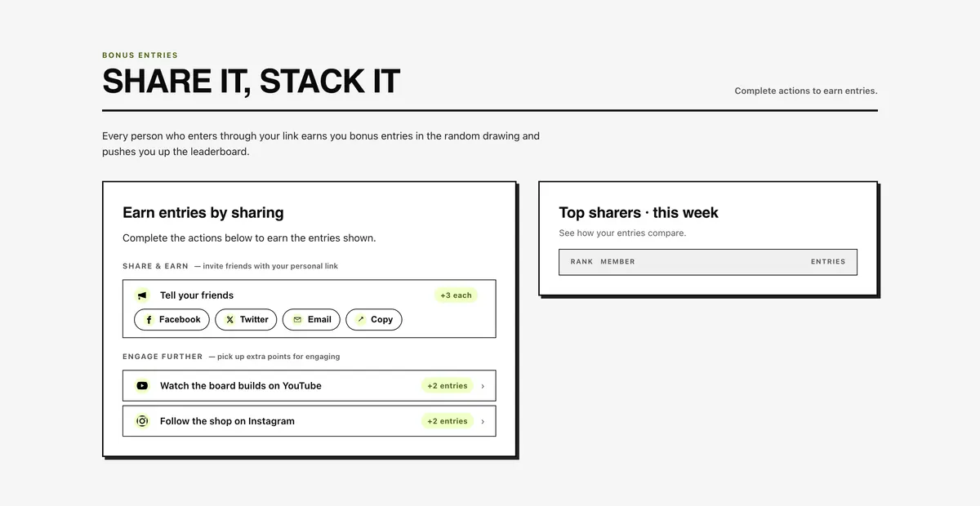The image size is (980, 506).
Task: Click the +2 entries badge for YouTube
Action: (448, 386)
